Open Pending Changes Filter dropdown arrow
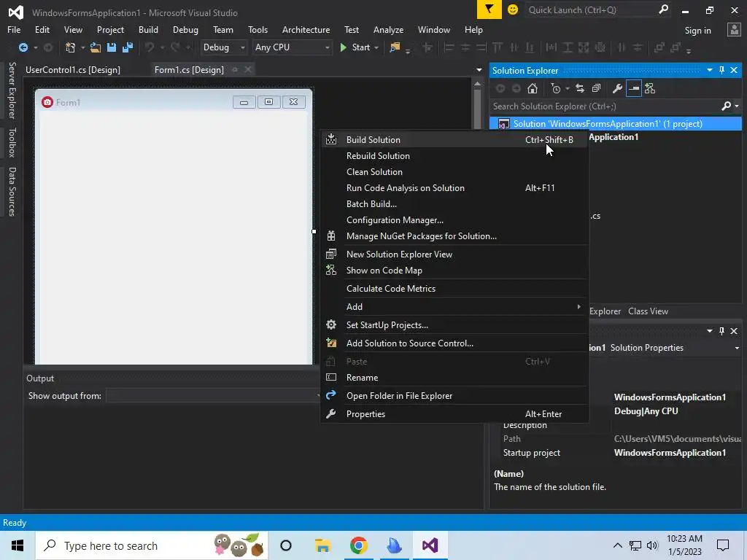Image resolution: width=747 pixels, height=560 pixels. point(567,88)
